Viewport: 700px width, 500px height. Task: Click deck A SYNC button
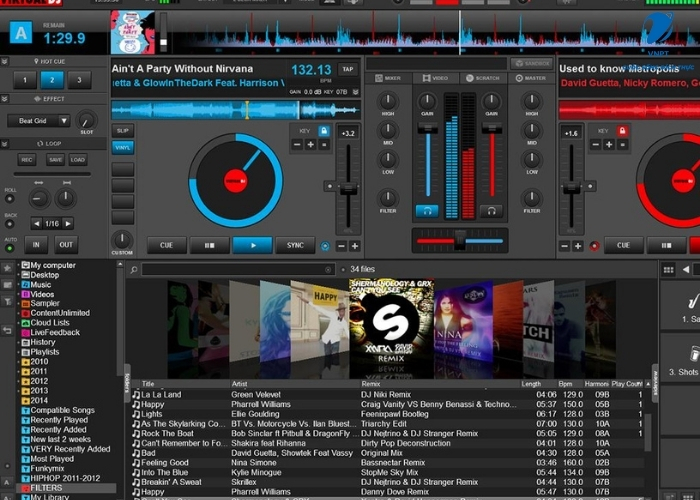(295, 246)
